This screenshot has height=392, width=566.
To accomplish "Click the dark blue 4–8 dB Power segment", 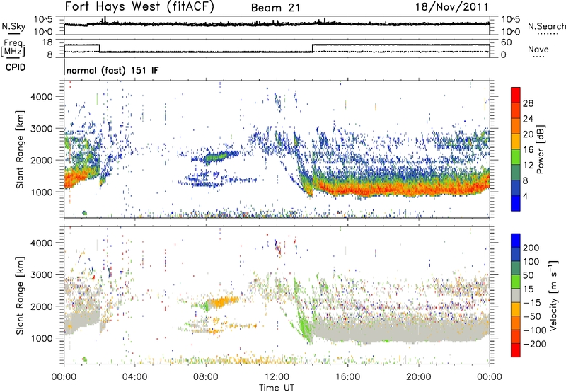I will click(516, 188).
